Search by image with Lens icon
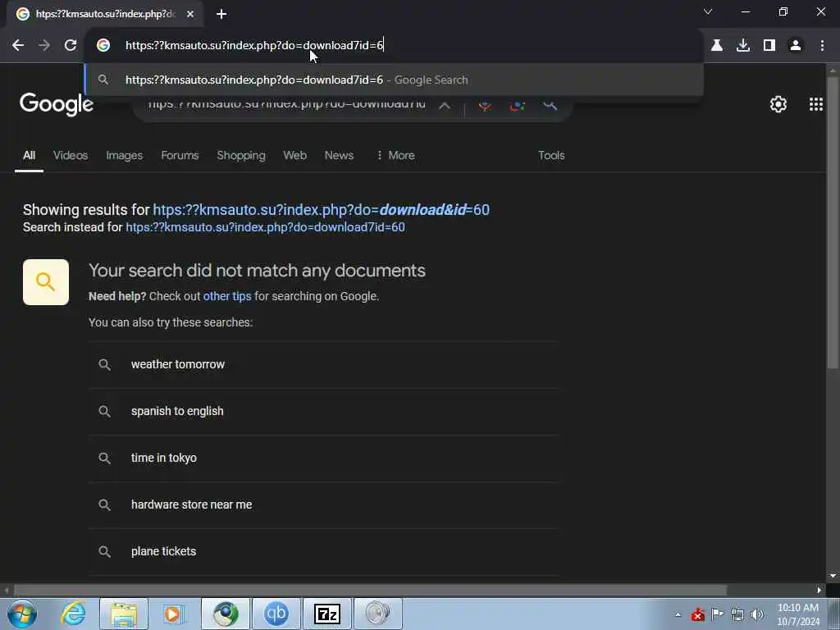Viewport: 840px width, 630px height. (517, 104)
